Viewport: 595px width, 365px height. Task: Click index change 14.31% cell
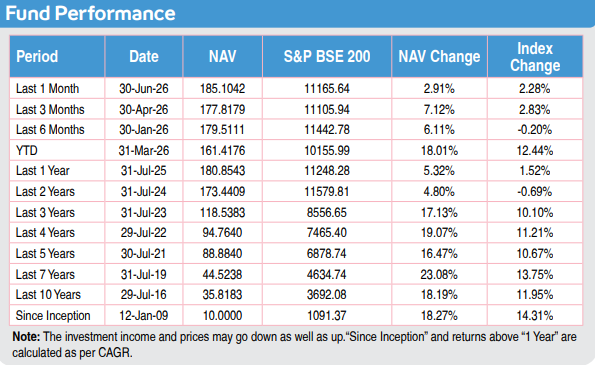pos(535,315)
